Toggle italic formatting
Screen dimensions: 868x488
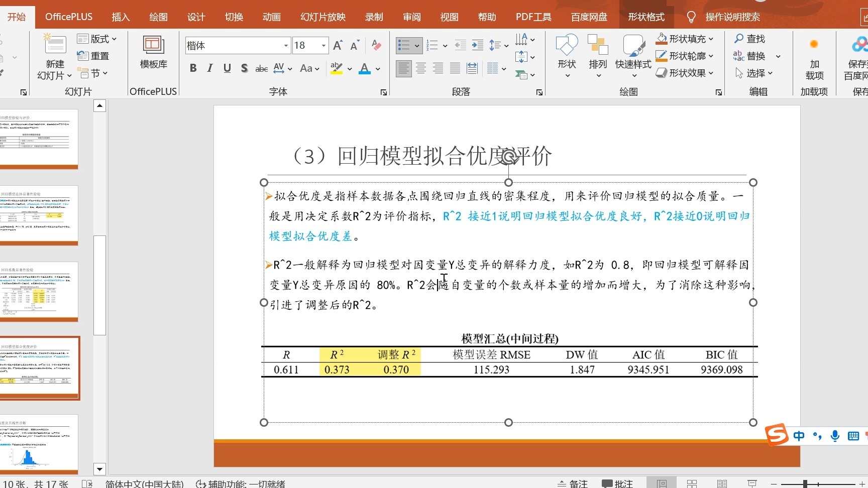click(x=210, y=68)
